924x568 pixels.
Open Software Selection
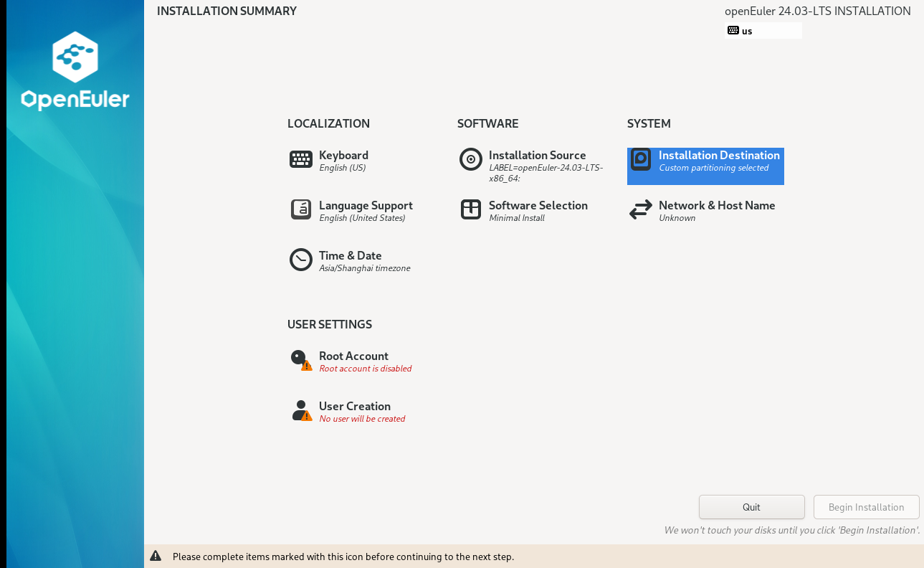(x=524, y=211)
